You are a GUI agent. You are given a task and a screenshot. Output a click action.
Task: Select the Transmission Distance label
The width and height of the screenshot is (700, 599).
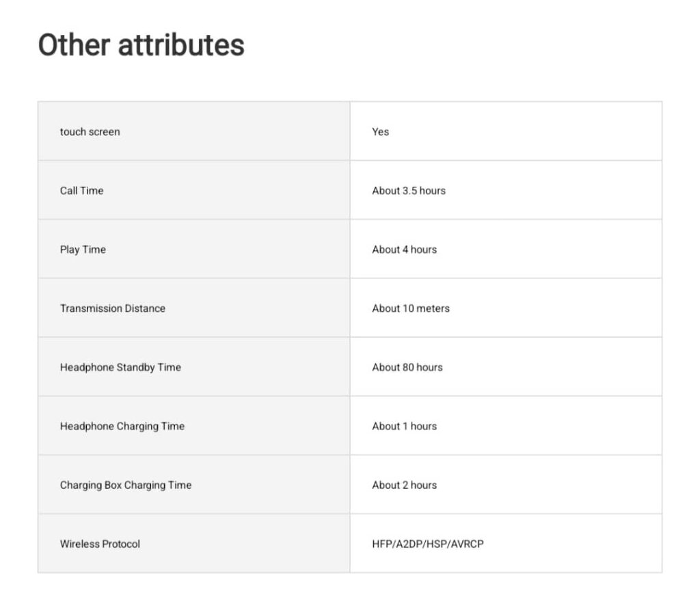click(113, 308)
